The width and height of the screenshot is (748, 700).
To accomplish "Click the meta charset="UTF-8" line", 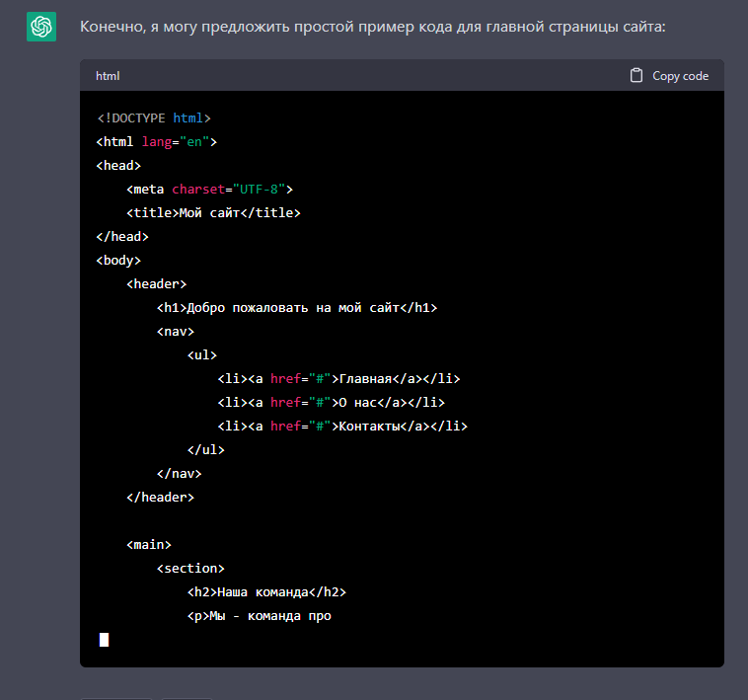I will [209, 189].
